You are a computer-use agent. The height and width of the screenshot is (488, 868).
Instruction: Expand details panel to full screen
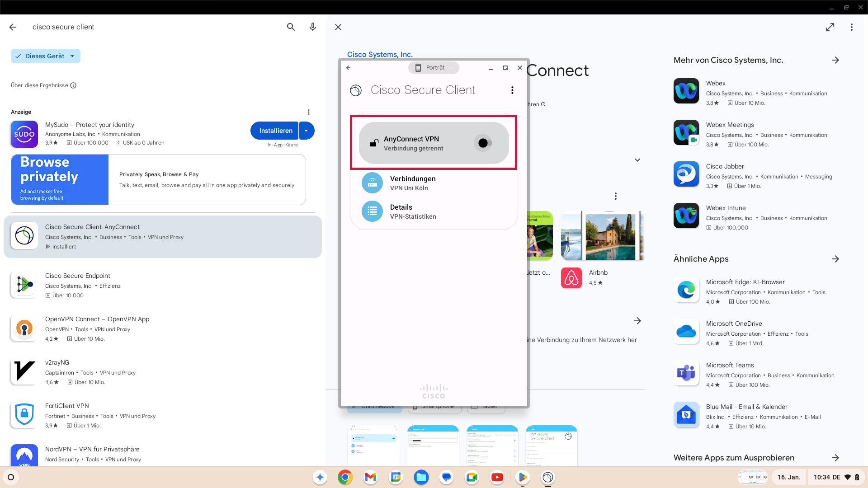pos(830,27)
